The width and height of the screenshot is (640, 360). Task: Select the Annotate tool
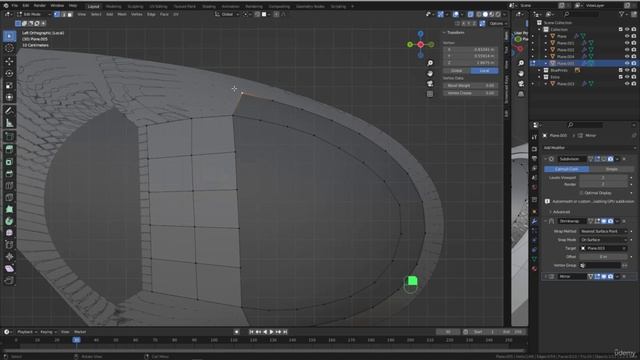[x=9, y=111]
